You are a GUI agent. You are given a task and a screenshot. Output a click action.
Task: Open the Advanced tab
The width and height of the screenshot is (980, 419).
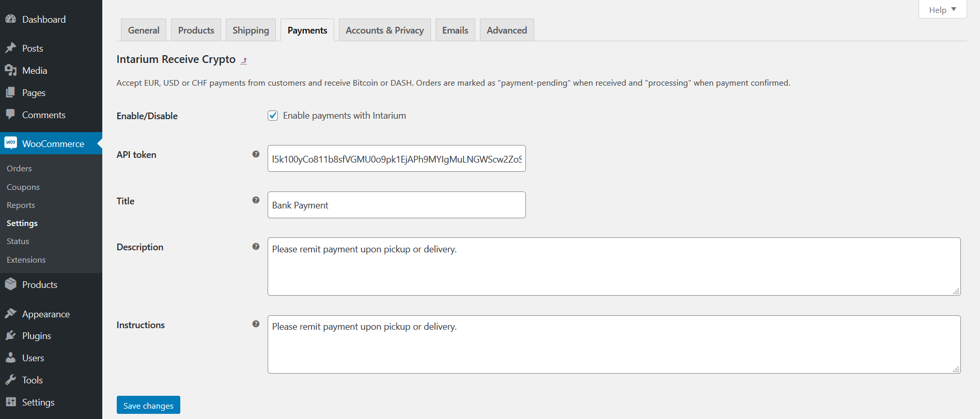click(x=507, y=30)
